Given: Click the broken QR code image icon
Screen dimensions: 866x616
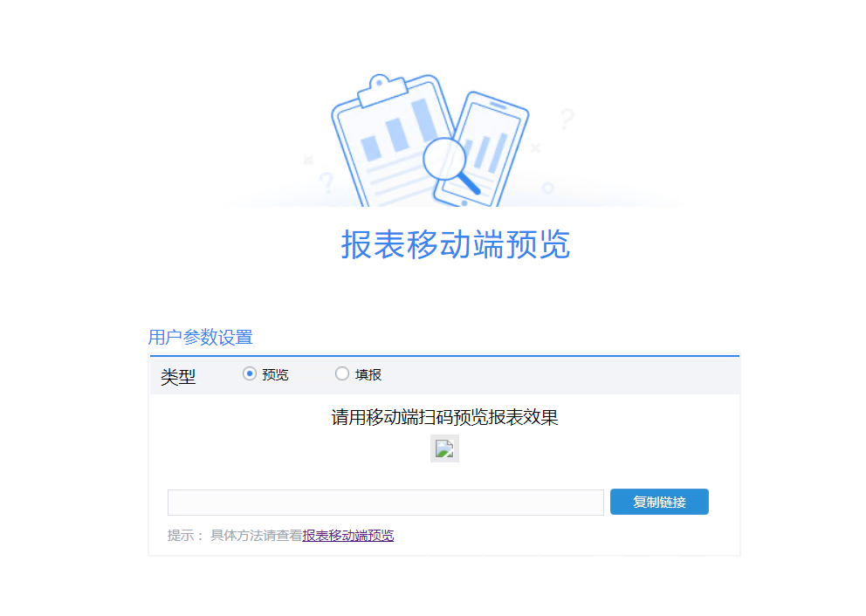Looking at the screenshot, I should tap(444, 448).
